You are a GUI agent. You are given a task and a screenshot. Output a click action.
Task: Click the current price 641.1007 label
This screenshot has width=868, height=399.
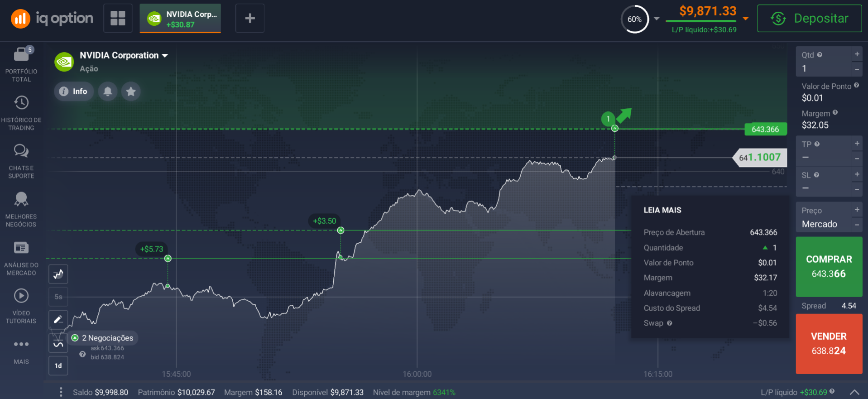pyautogui.click(x=760, y=158)
